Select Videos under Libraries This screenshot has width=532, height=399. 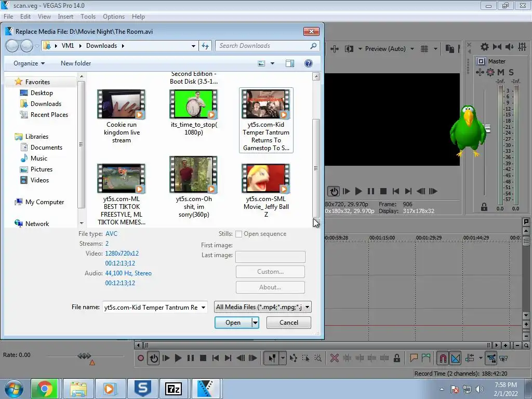tap(39, 180)
